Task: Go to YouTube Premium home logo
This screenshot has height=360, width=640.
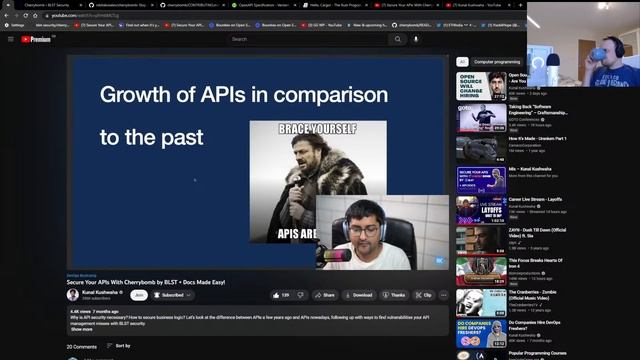Action: (x=36, y=39)
